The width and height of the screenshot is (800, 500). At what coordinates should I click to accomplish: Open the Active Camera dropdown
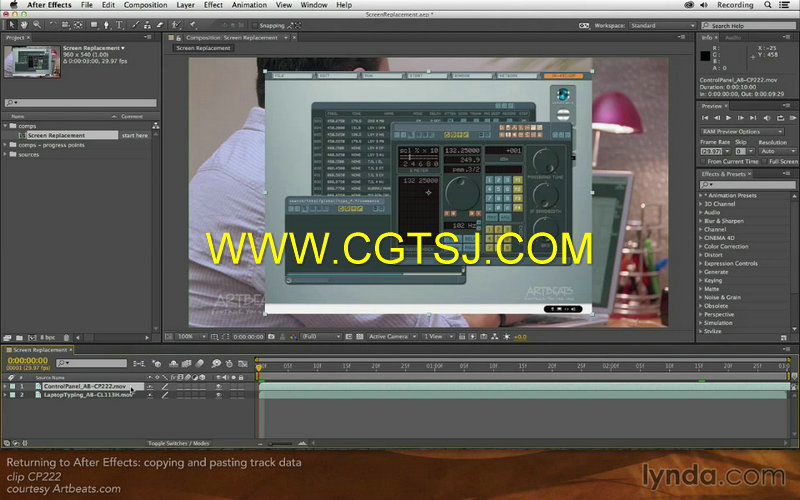[392, 337]
